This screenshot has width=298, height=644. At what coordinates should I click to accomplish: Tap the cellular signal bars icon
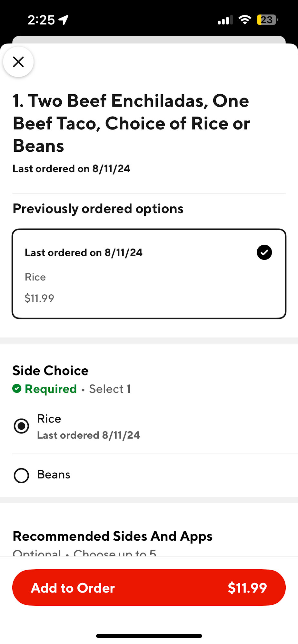[225, 20]
